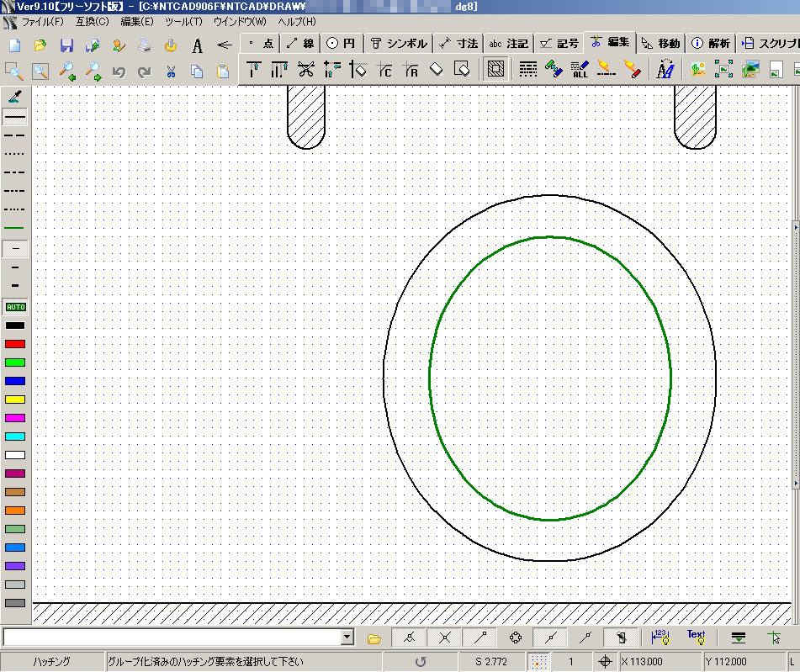Toggle the endpoint snap button

[480, 638]
